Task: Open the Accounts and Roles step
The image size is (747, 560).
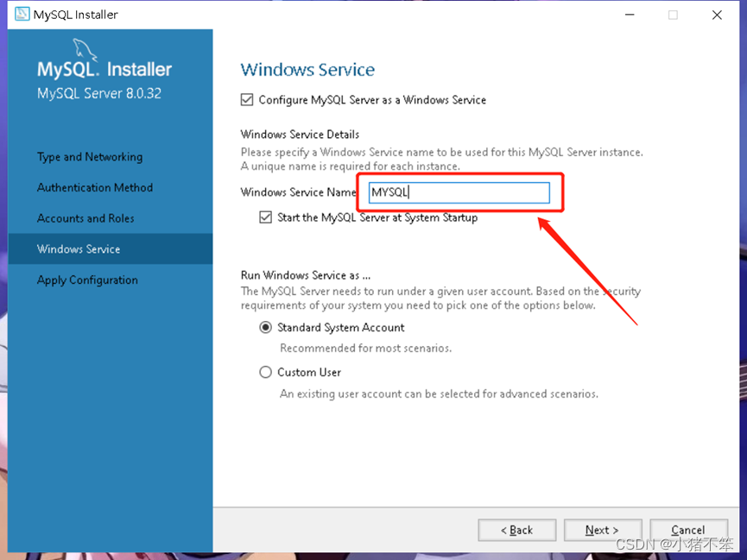Action: click(x=85, y=218)
